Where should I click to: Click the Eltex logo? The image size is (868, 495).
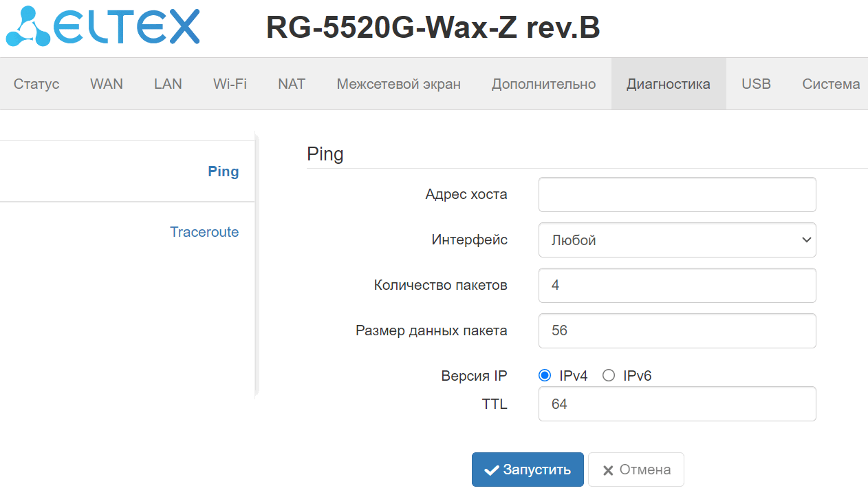103,28
